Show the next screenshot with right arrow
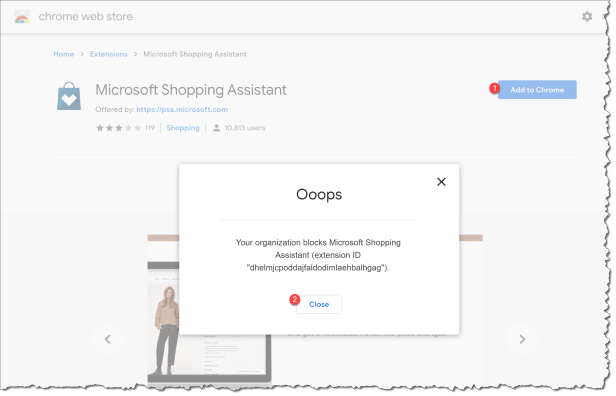The height and width of the screenshot is (396, 616). [x=522, y=339]
